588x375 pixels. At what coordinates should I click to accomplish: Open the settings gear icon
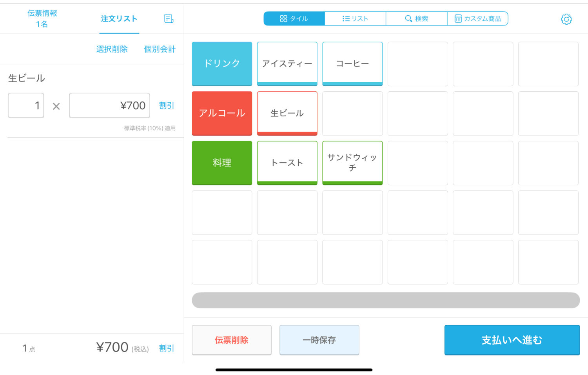click(x=566, y=19)
